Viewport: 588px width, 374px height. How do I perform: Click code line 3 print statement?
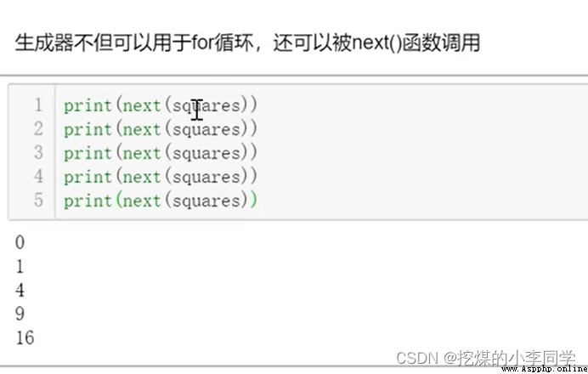tap(161, 153)
